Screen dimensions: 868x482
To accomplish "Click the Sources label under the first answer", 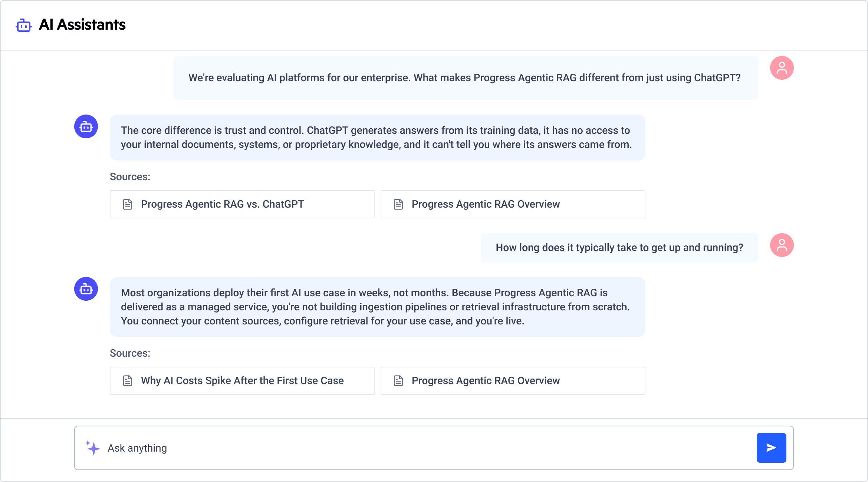I will click(x=130, y=177).
